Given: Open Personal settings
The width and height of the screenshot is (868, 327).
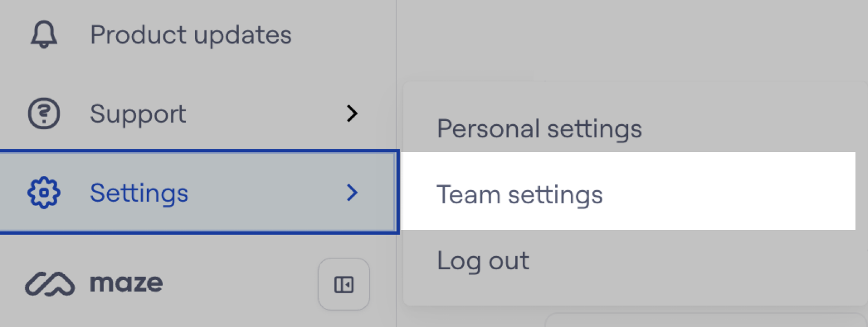Looking at the screenshot, I should (540, 129).
